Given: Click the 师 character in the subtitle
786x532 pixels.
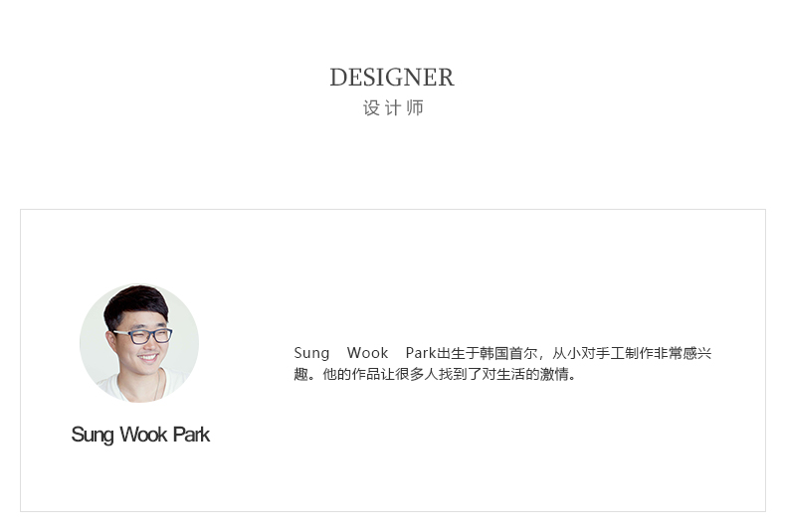Looking at the screenshot, I should point(415,107).
